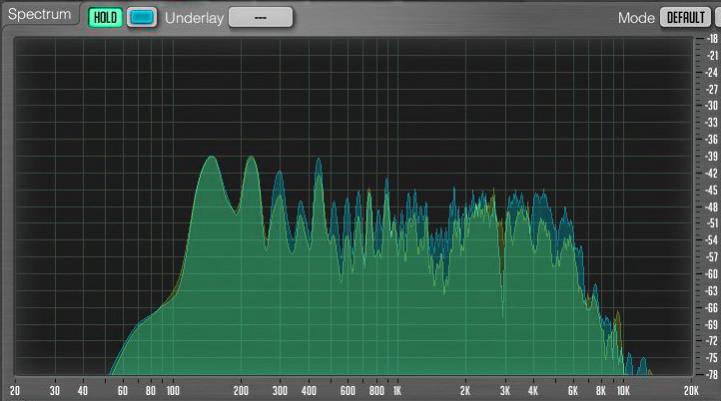Toggle the blue hold-color button

tap(142, 17)
